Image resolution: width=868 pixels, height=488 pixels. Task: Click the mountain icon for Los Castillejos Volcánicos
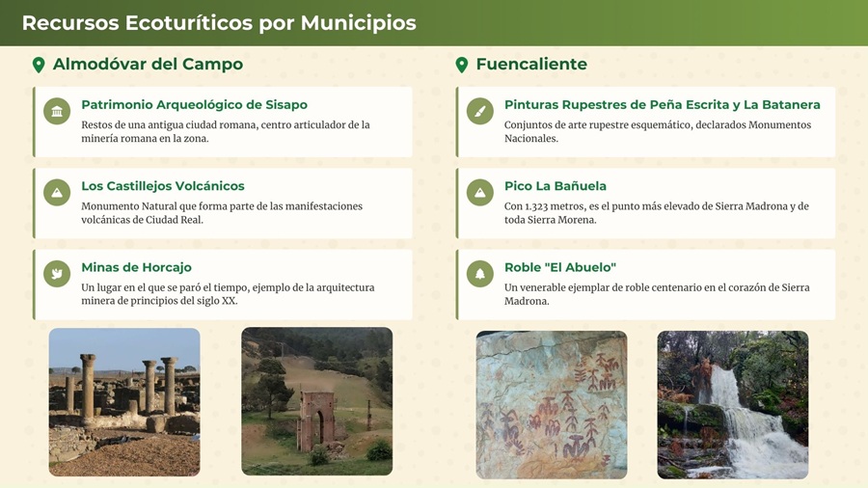pyautogui.click(x=57, y=192)
